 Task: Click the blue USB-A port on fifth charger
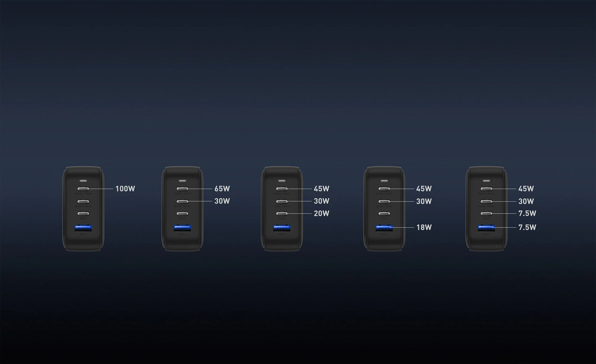[486, 228]
